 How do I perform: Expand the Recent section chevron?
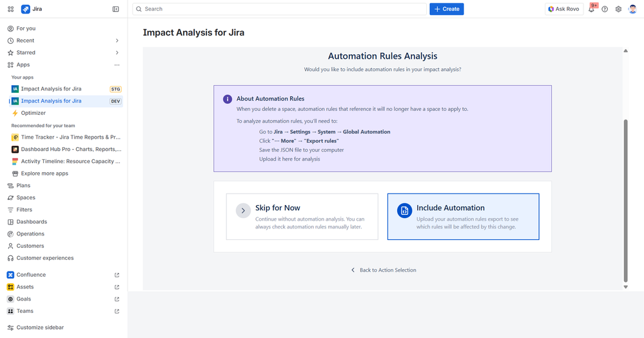(x=117, y=41)
